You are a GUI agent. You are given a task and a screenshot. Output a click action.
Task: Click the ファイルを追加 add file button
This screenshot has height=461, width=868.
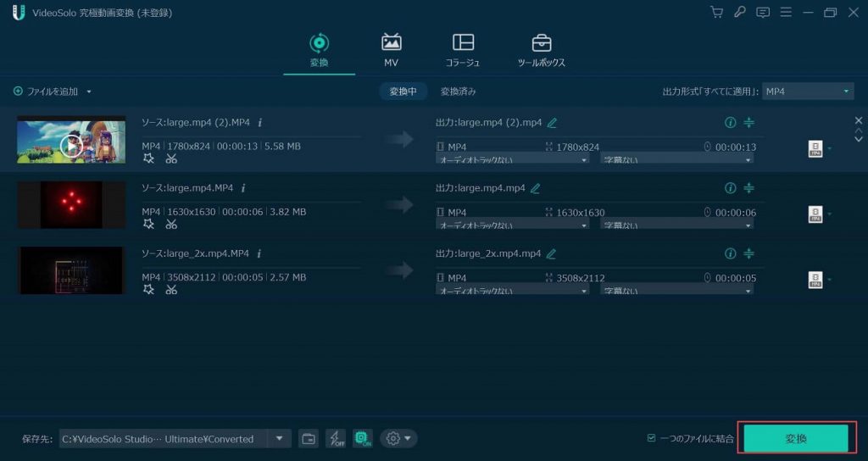[51, 92]
